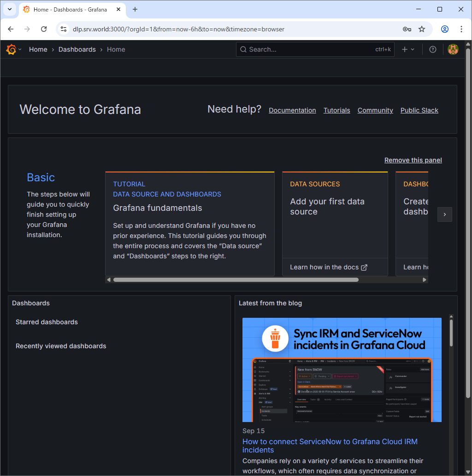
Task: Visit the Community link
Action: [375, 110]
